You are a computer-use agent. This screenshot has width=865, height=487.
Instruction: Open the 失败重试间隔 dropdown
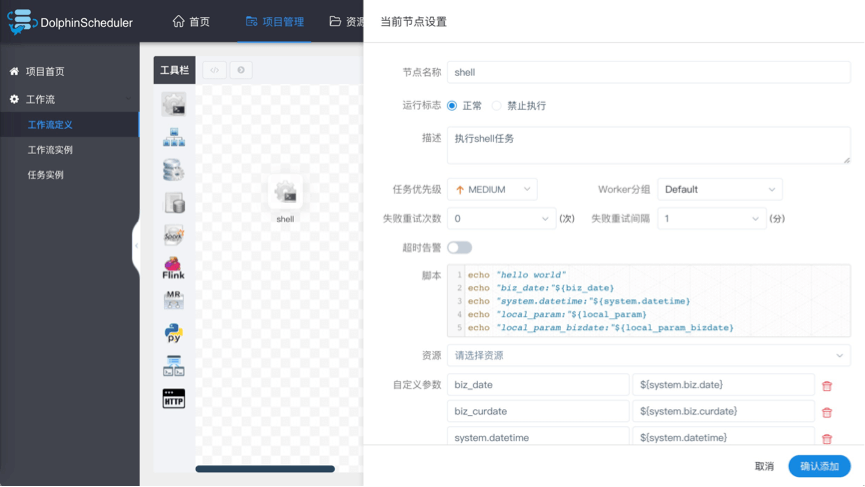point(712,218)
